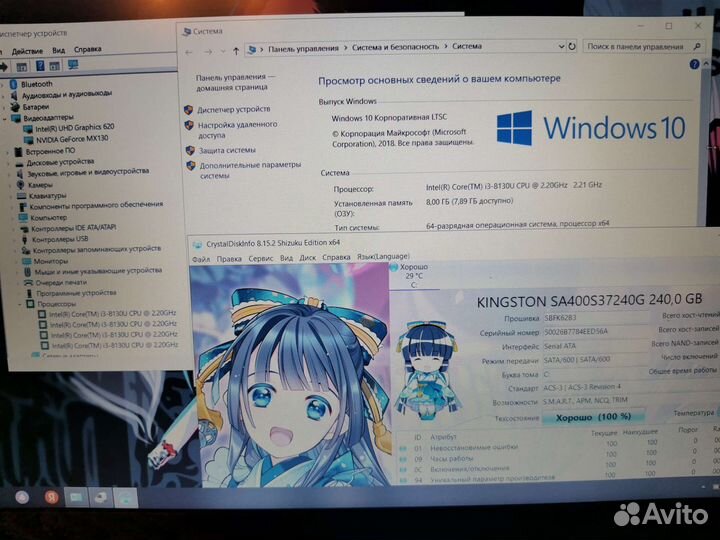Open Bluetooth node in Device Manager
The width and height of the screenshot is (720, 540).
37,84
